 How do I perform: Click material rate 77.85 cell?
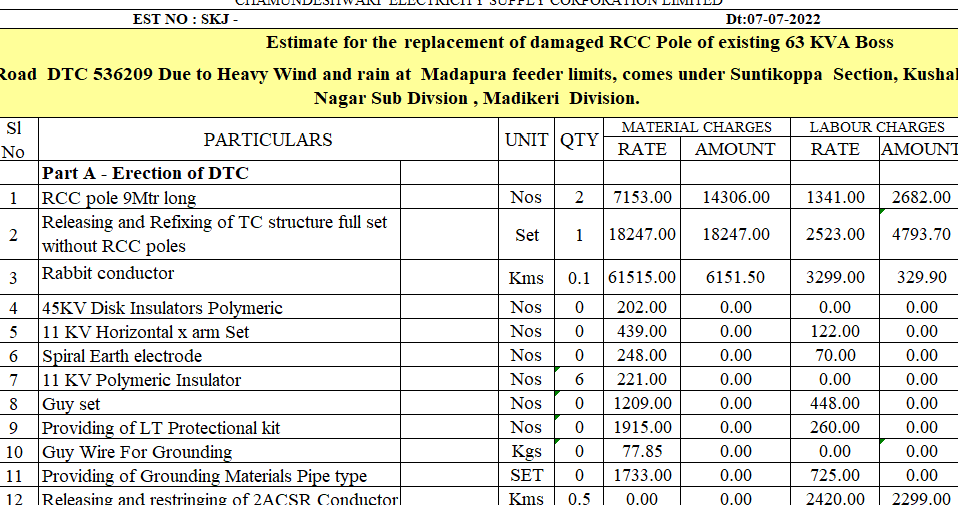(x=642, y=451)
